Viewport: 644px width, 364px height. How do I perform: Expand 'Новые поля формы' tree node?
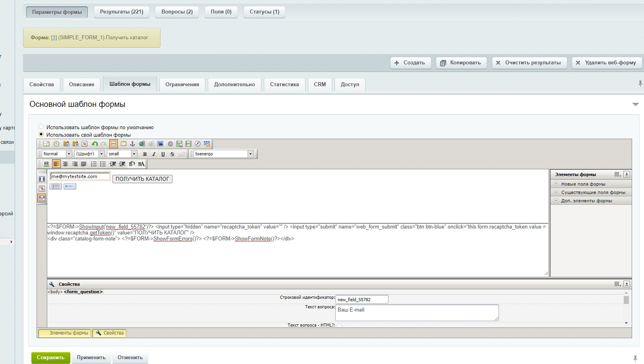(x=556, y=184)
